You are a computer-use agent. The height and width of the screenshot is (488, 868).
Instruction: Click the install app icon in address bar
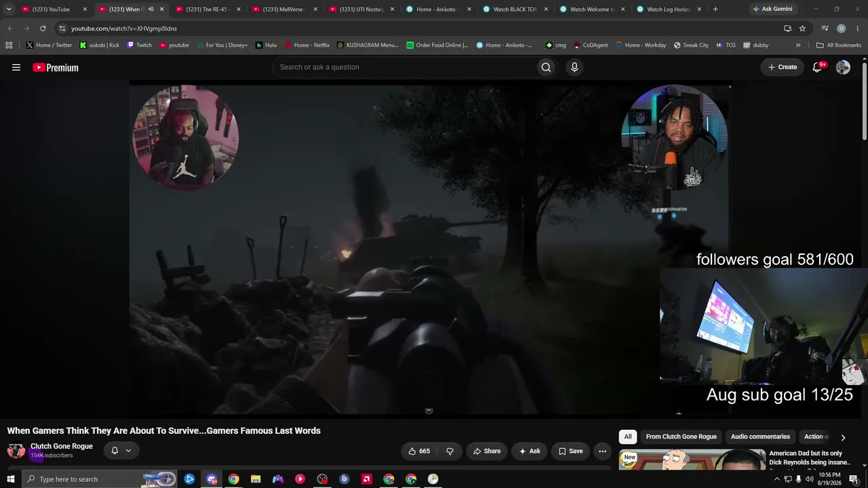pos(787,28)
